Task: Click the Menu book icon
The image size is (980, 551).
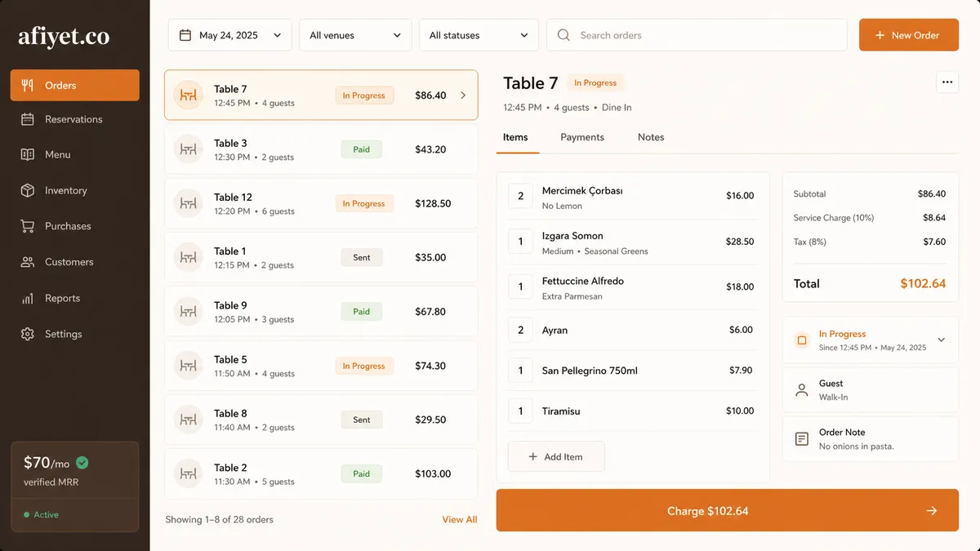Action: tap(28, 154)
